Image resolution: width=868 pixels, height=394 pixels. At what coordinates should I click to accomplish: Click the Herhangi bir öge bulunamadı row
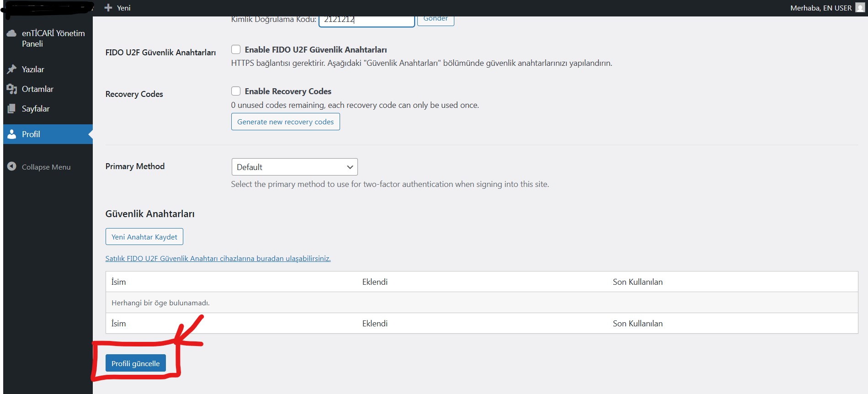[x=482, y=303]
